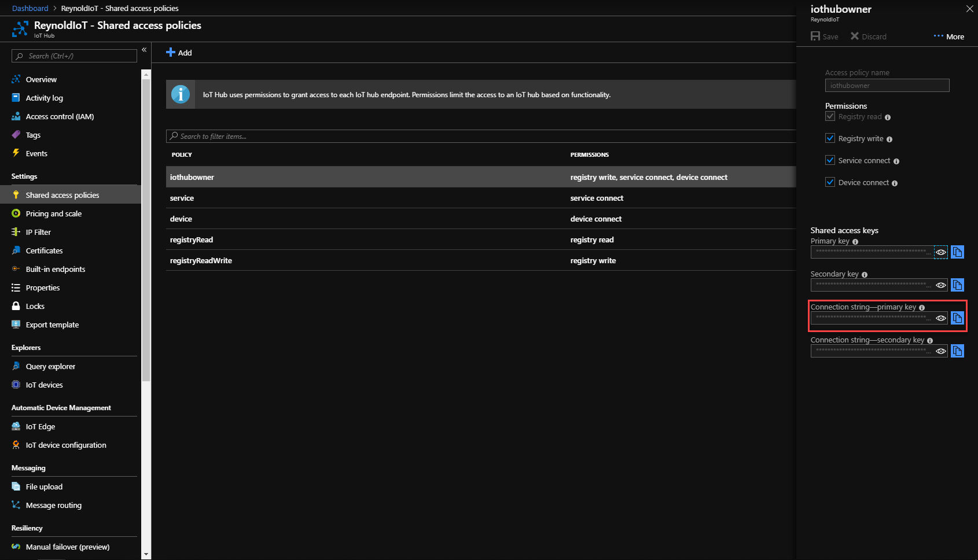978x560 pixels.
Task: Enable the Registry write permission
Action: pyautogui.click(x=830, y=138)
